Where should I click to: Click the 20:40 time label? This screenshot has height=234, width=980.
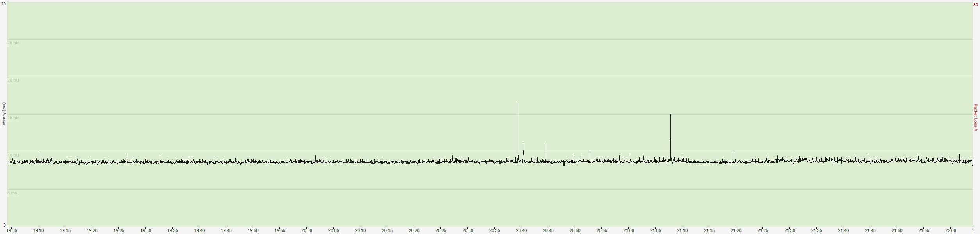[x=521, y=230]
